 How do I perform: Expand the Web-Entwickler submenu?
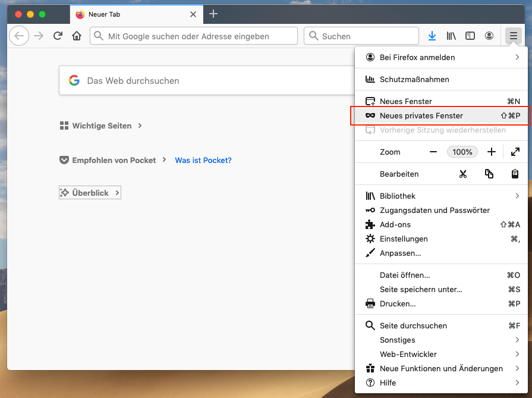point(441,354)
